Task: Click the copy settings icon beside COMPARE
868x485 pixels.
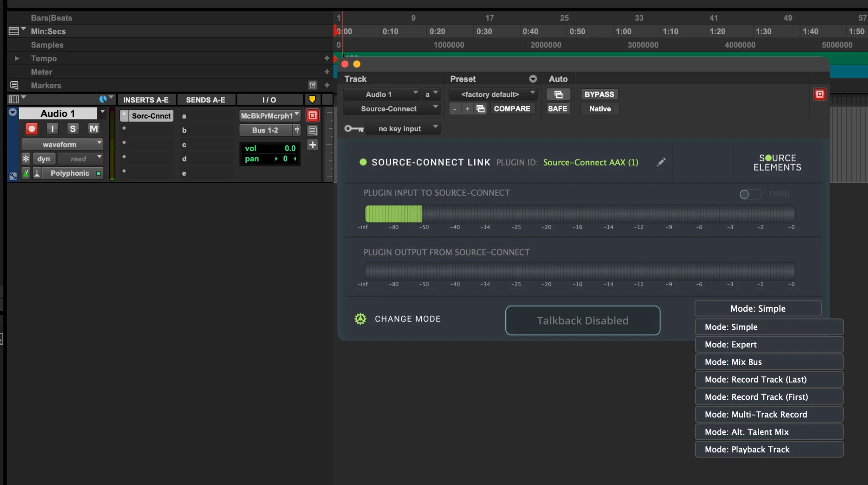Action: pos(481,109)
